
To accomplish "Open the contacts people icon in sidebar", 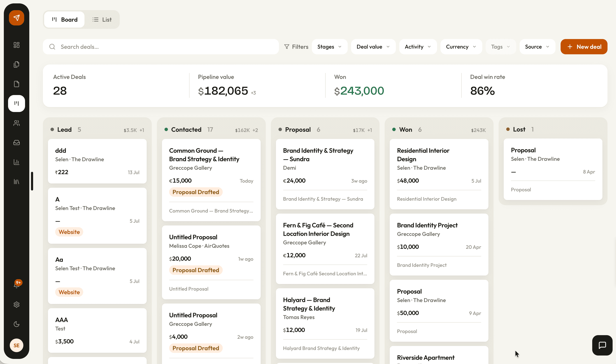I will click(x=16, y=123).
